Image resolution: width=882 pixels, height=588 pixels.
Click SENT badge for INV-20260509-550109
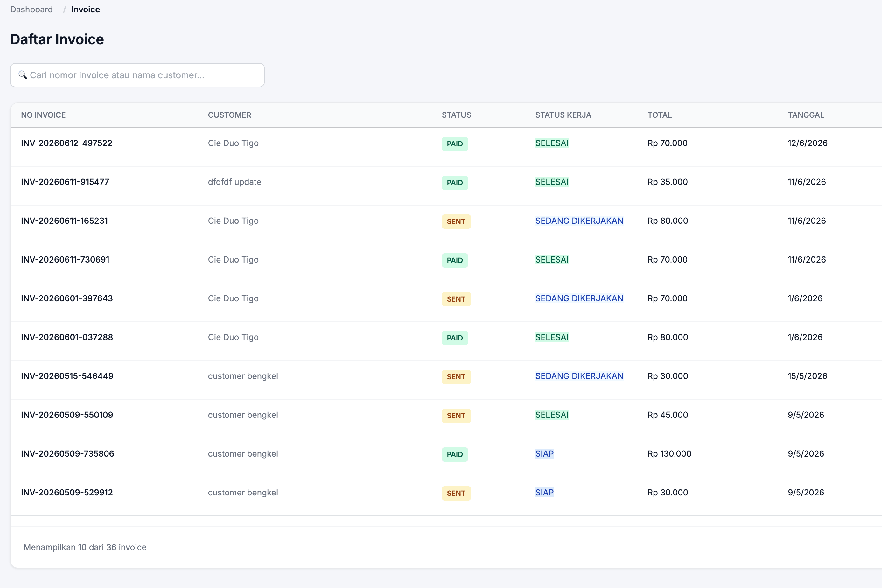coord(456,416)
